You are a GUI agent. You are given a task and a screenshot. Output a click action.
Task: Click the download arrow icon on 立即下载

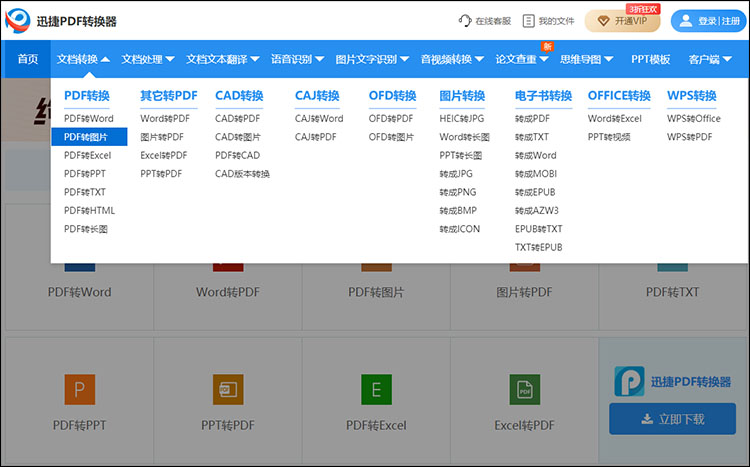(647, 419)
